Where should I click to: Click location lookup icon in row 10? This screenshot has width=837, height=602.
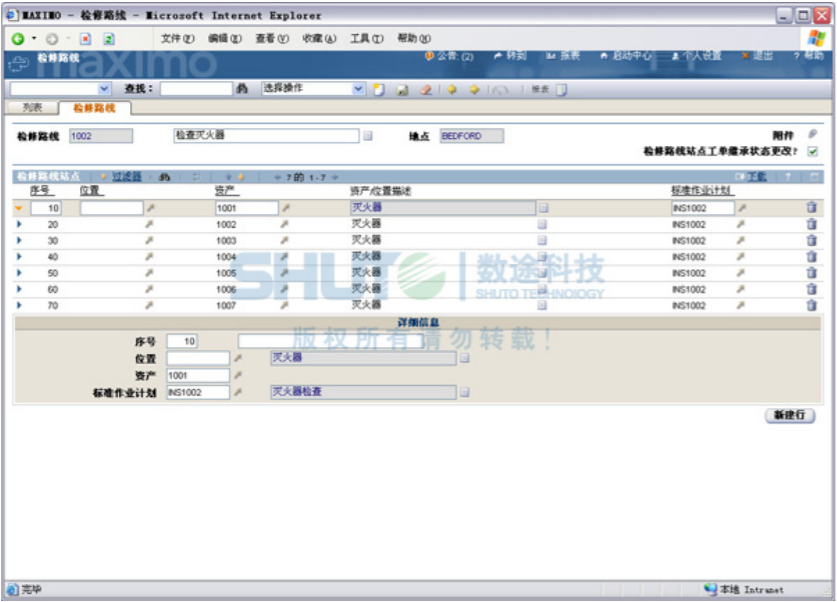[x=151, y=208]
